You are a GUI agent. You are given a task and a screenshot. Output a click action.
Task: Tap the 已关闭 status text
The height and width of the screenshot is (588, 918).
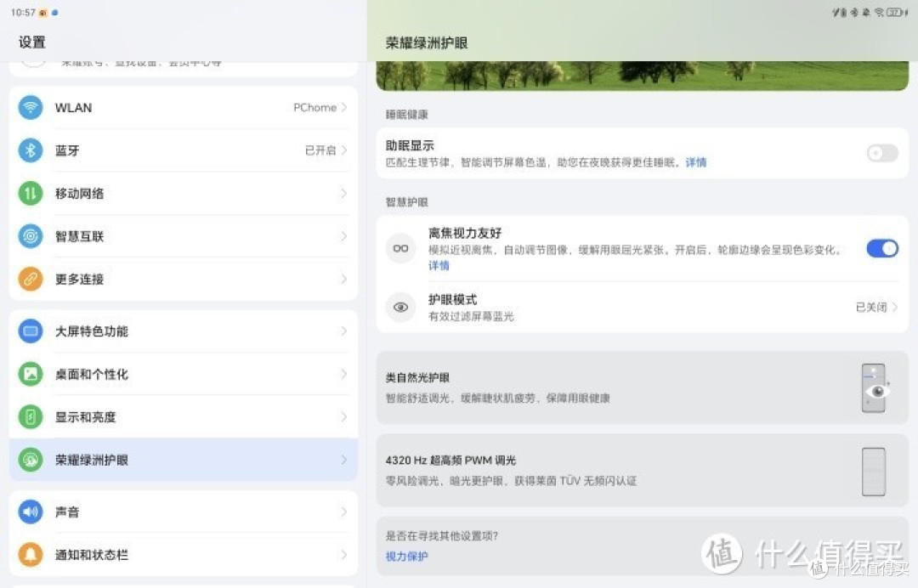click(x=871, y=307)
